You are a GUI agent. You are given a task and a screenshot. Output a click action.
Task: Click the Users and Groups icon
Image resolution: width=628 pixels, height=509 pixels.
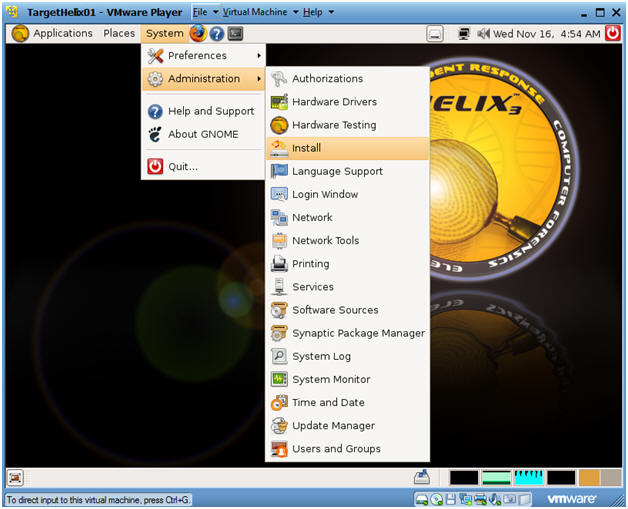279,449
